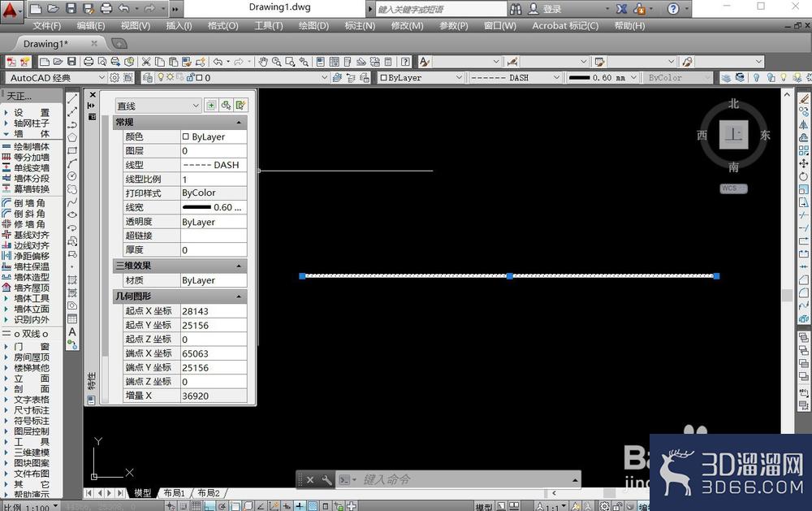Click Quick Select icon in properties palette
This screenshot has width=812, height=511.
coord(241,106)
